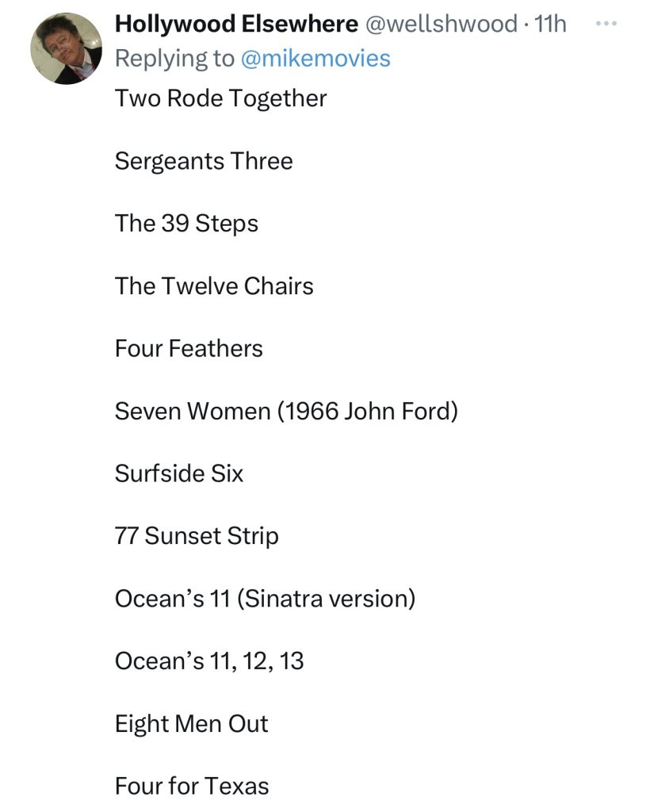Click on '77 Sunset Strip' text
Screen dimensions: 650x812
[x=197, y=536]
